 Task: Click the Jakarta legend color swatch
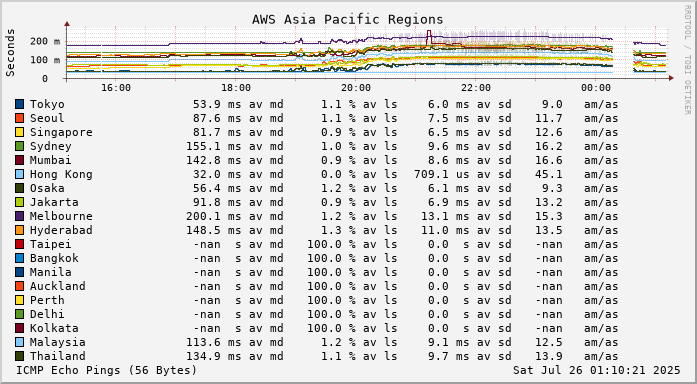coord(20,202)
